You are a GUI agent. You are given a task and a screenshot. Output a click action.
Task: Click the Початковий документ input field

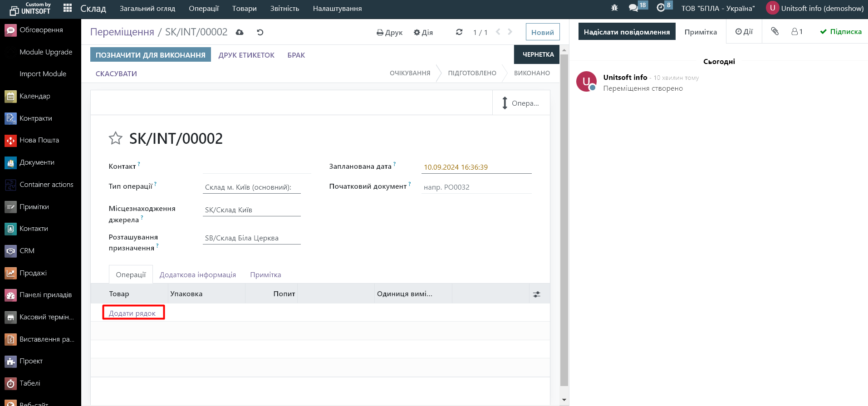click(476, 187)
